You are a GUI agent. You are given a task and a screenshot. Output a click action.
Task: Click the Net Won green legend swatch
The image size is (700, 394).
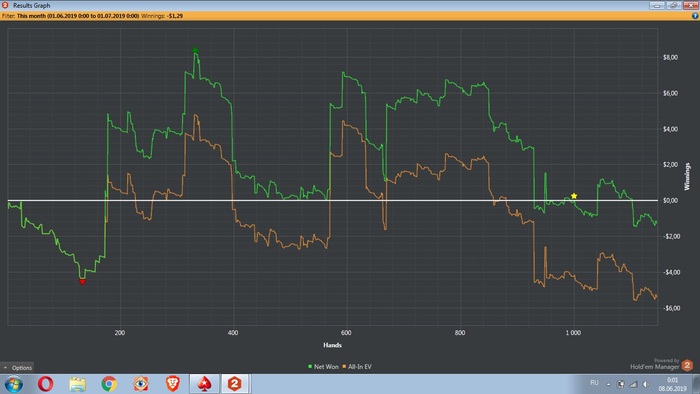pos(310,366)
